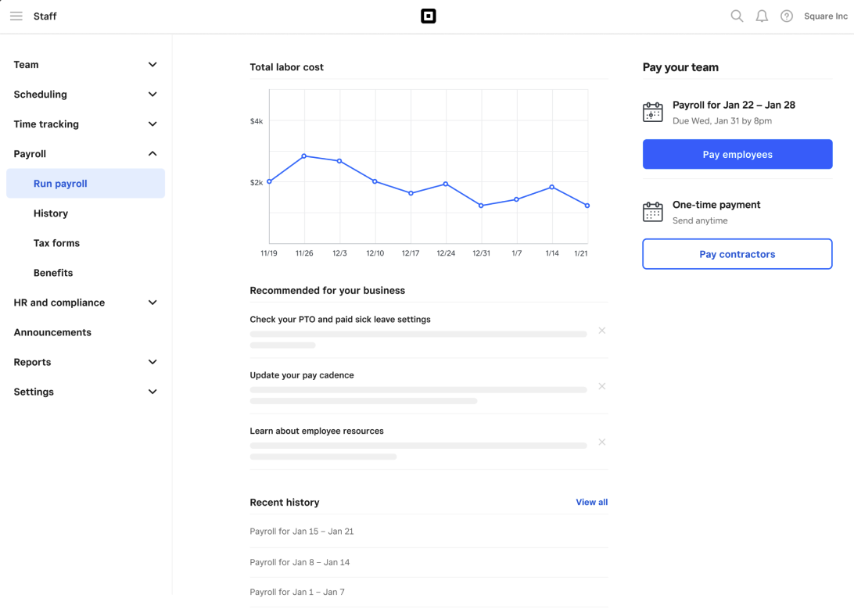Viewport: 854px width, 616px height.
Task: Click the Pay employees button
Action: [736, 154]
